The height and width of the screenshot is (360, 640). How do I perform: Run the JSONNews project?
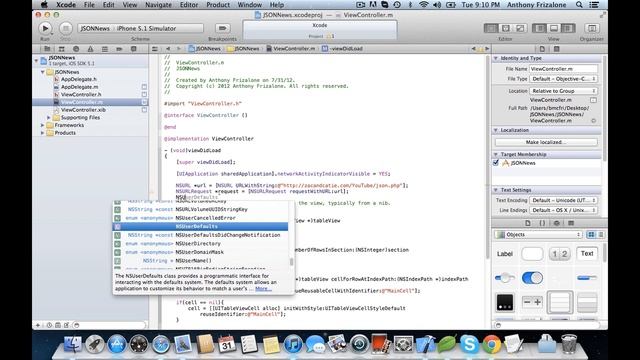point(45,28)
